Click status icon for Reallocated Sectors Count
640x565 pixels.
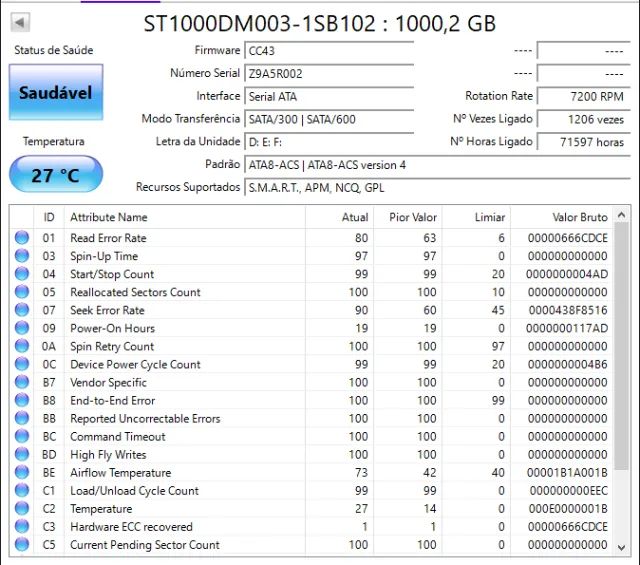(22, 291)
